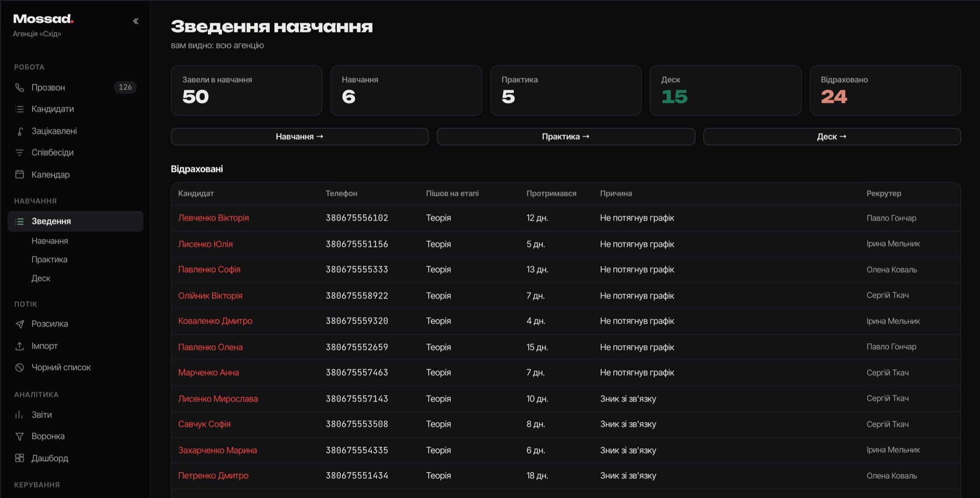Click the Завели в навчання card showing 50
Screen dimensions: 980x498
(247, 90)
